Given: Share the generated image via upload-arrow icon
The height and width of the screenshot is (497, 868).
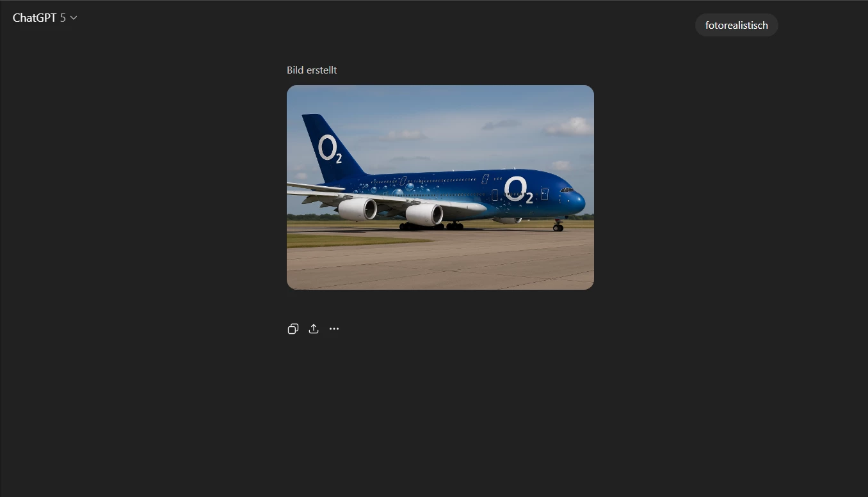Looking at the screenshot, I should 314,329.
